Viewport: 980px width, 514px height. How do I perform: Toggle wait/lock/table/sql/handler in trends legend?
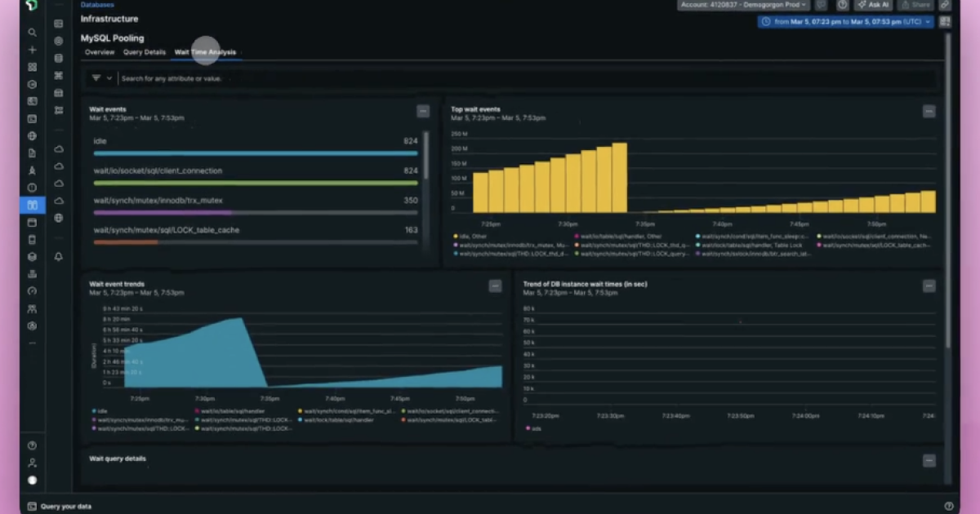pos(335,419)
